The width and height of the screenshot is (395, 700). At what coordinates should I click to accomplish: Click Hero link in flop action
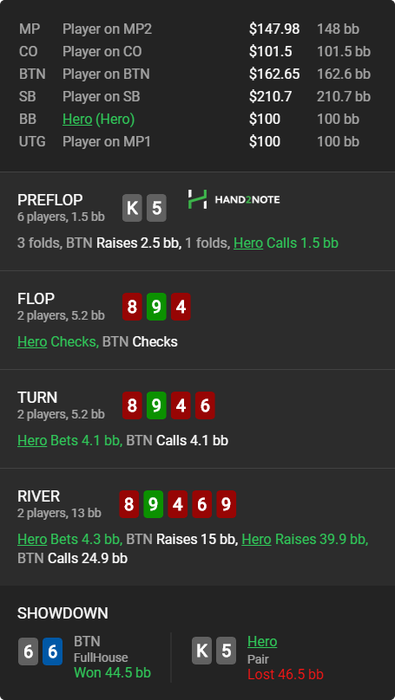[x=32, y=342]
